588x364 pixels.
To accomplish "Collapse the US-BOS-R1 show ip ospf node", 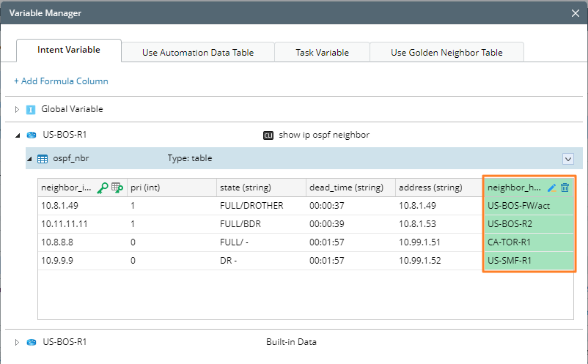I will (18, 135).
